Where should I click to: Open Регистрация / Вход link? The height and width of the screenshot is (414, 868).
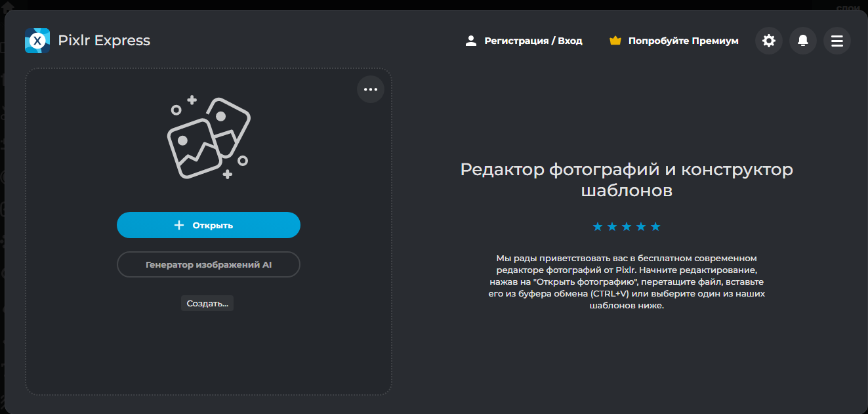click(533, 41)
